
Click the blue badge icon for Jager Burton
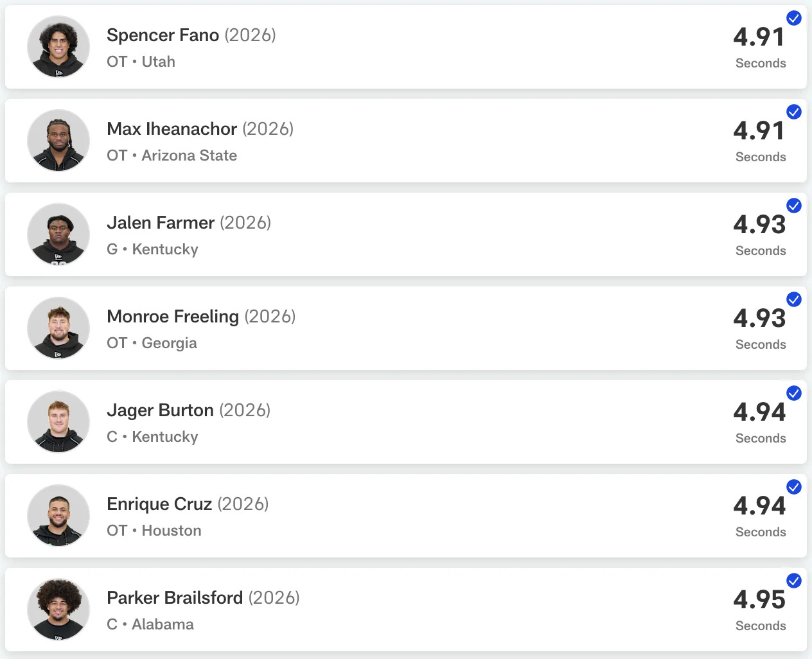click(x=794, y=394)
